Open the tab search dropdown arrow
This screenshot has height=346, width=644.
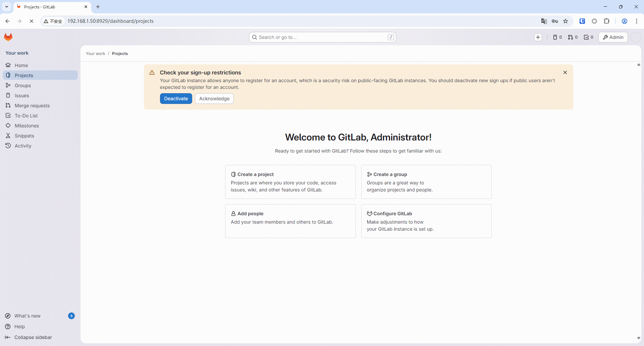point(7,7)
